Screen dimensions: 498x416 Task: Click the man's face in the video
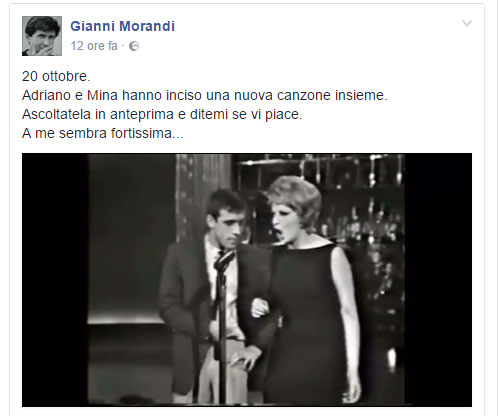228,225
